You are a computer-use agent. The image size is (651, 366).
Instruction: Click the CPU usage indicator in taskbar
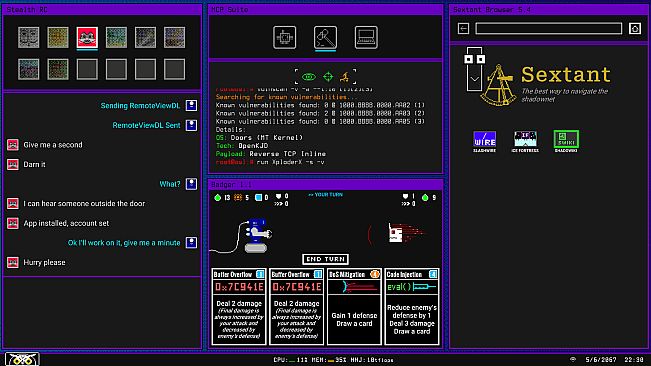[x=291, y=360]
